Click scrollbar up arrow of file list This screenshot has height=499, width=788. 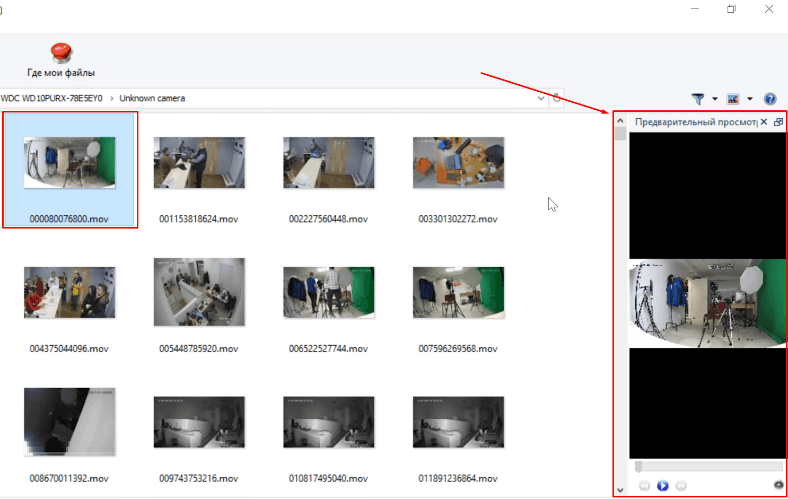click(x=620, y=121)
